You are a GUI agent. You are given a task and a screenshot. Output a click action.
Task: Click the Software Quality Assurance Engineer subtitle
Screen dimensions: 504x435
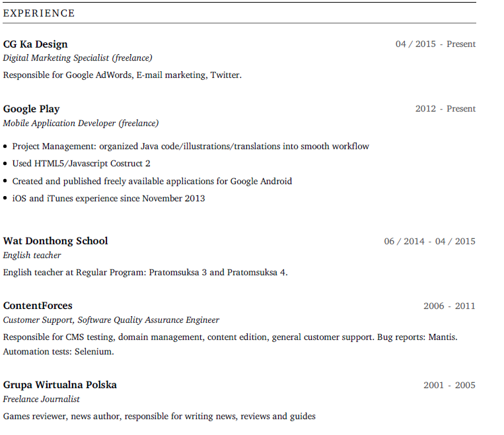pyautogui.click(x=148, y=320)
